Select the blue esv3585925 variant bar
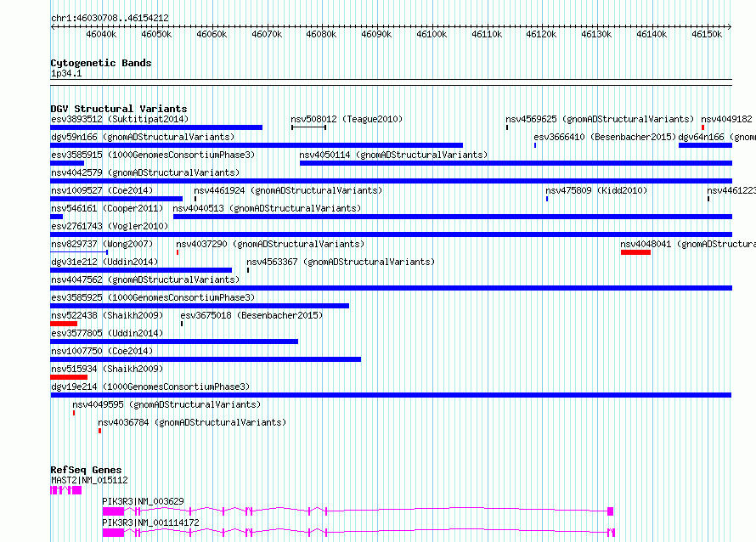 coord(200,306)
